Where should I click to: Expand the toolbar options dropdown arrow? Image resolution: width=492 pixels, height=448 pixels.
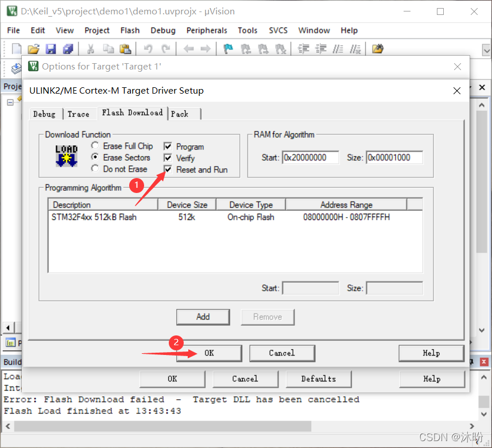[486, 50]
